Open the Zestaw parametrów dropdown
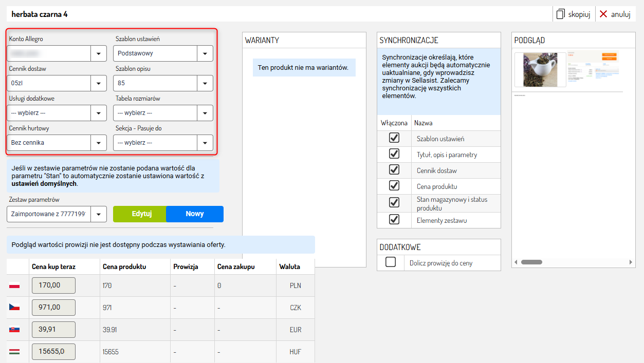This screenshot has width=644, height=363. (x=98, y=214)
